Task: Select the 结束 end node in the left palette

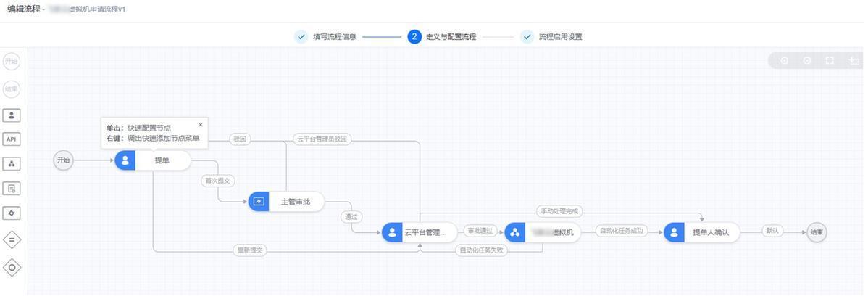Action: pyautogui.click(x=12, y=89)
